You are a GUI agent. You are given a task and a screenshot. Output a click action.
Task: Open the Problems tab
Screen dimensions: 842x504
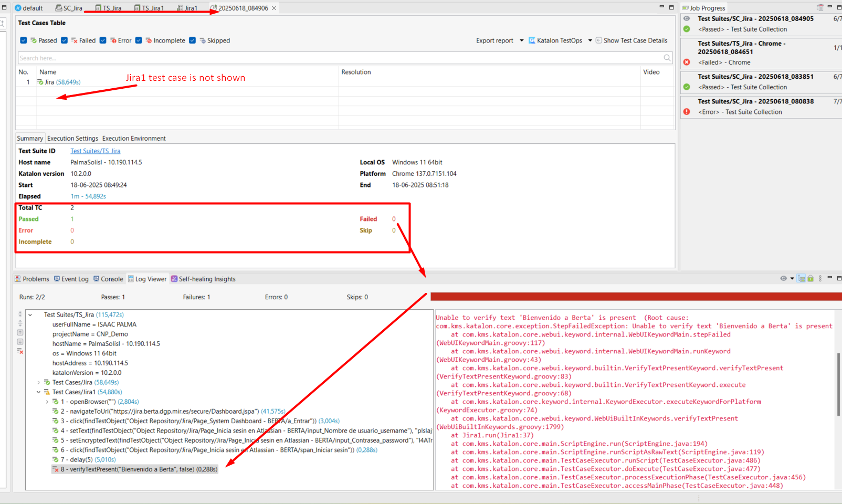click(32, 279)
